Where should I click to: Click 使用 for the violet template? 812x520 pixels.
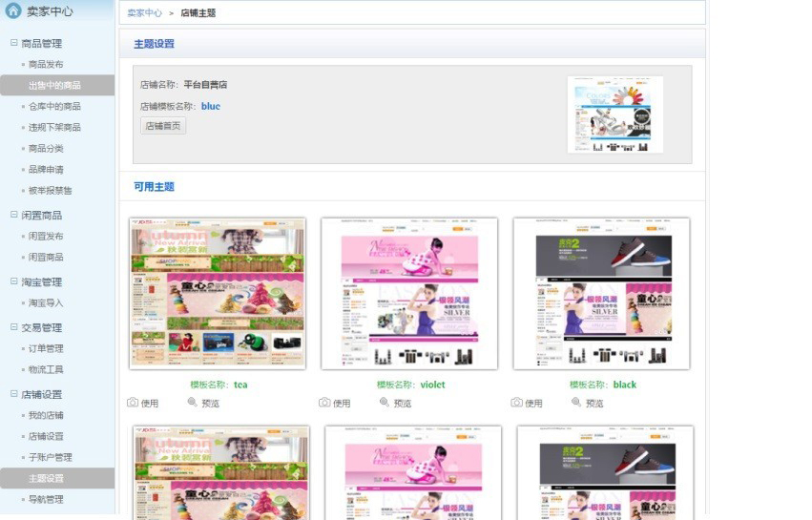coord(342,403)
